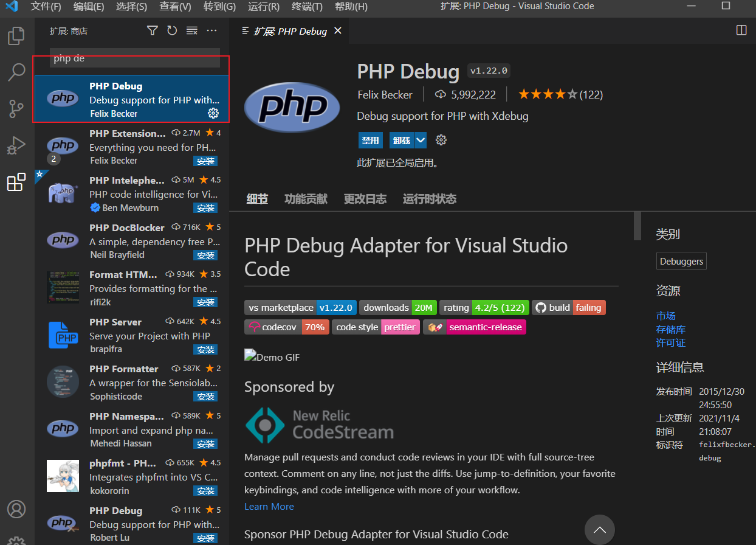Image resolution: width=756 pixels, height=545 pixels.
Task: Click the 卸载 button
Action: pos(401,140)
